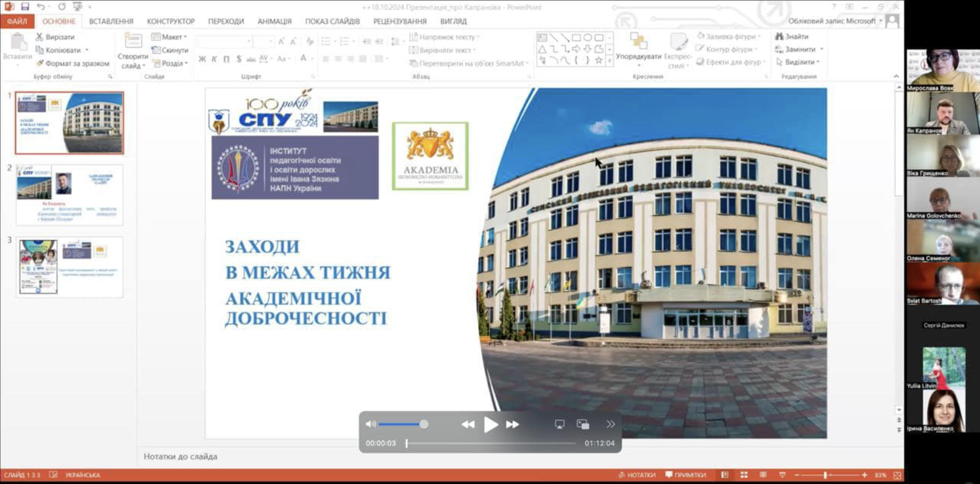The width and height of the screenshot is (980, 484).
Task: Toggle strikethrough (abc) formatting
Action: [251, 59]
